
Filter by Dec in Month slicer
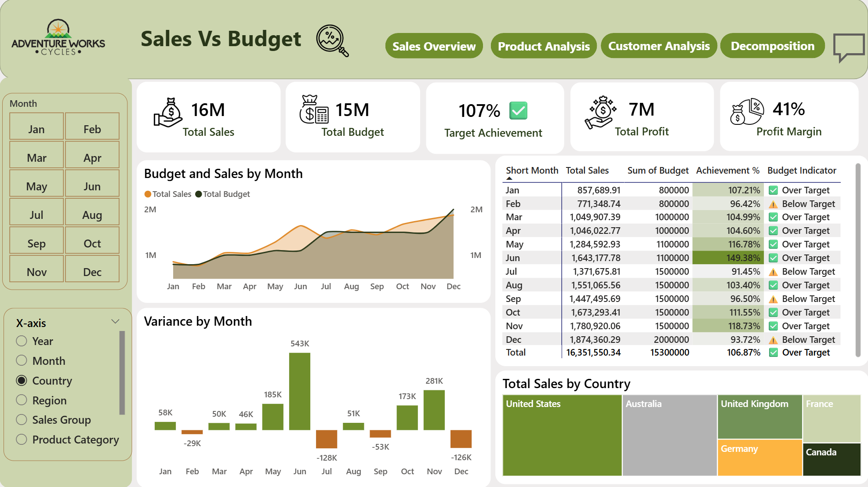[x=92, y=269]
